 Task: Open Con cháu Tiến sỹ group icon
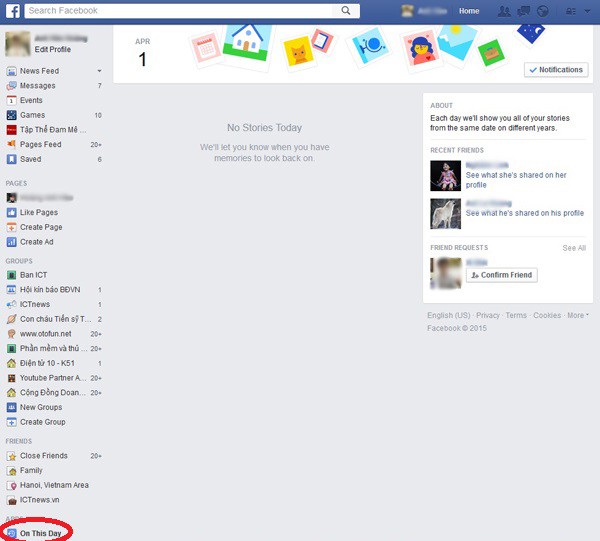(11, 319)
